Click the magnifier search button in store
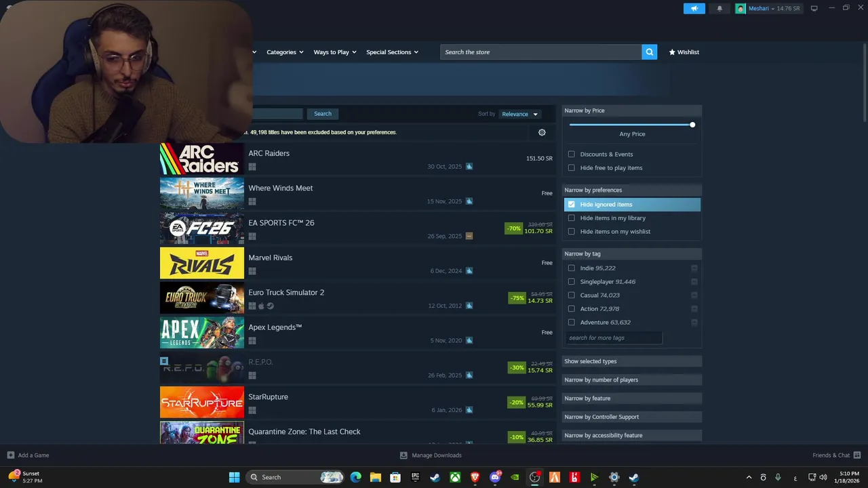 (x=650, y=52)
